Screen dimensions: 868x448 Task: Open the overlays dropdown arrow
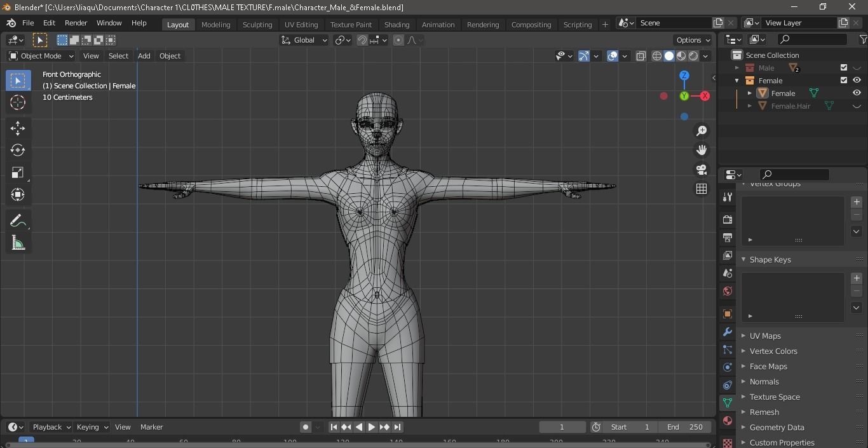pos(625,56)
